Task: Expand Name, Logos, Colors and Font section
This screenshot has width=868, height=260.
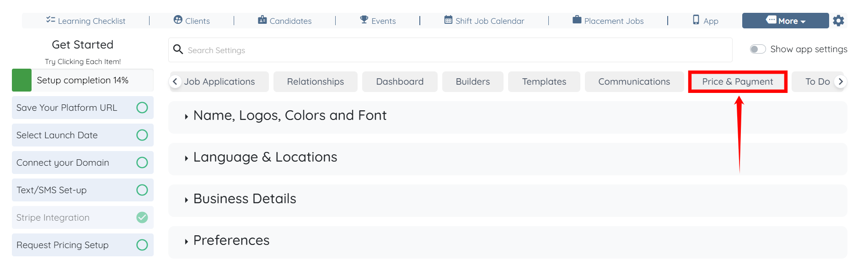Action: coord(289,115)
